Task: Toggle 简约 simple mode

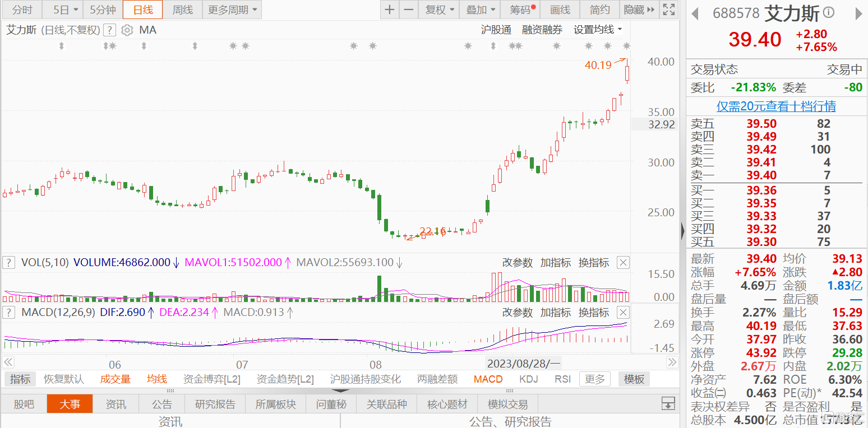Action: point(600,10)
